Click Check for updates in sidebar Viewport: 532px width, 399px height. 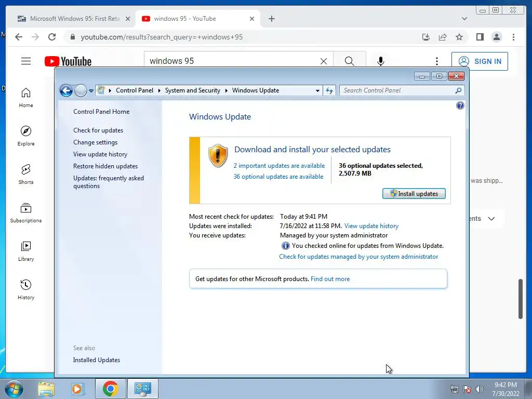[x=98, y=130]
